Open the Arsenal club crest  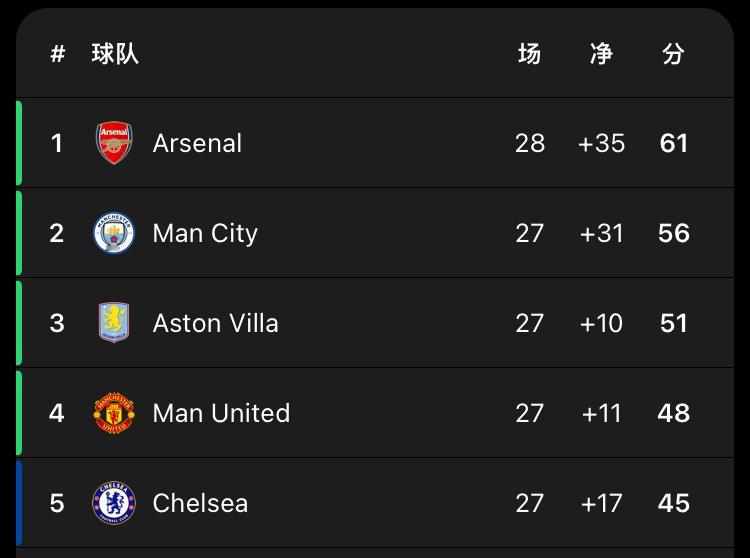114,142
